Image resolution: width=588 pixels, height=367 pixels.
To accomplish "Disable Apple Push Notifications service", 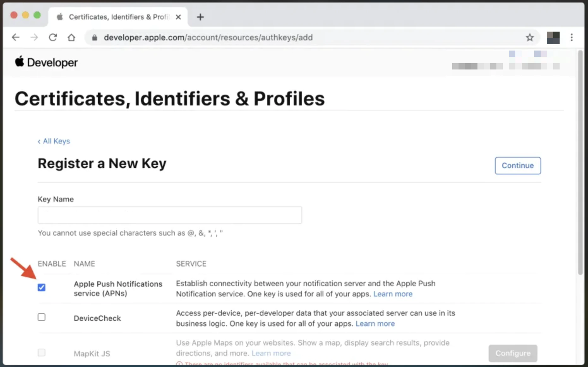I will pos(41,287).
